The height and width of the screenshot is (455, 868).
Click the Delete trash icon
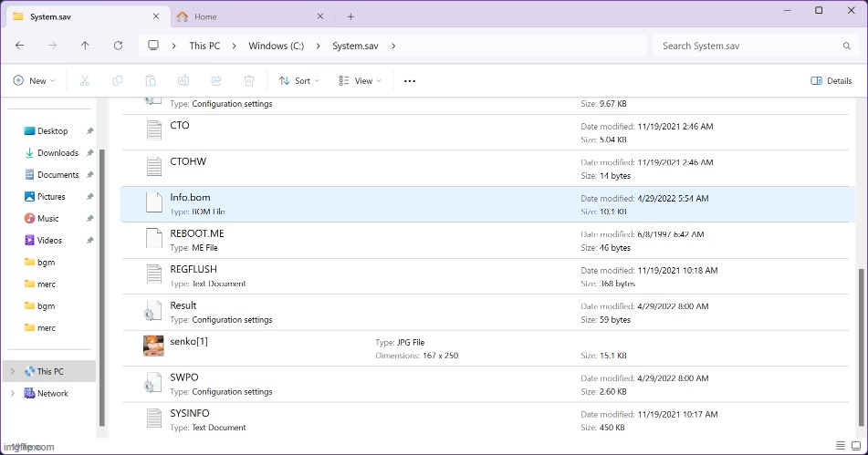(249, 81)
